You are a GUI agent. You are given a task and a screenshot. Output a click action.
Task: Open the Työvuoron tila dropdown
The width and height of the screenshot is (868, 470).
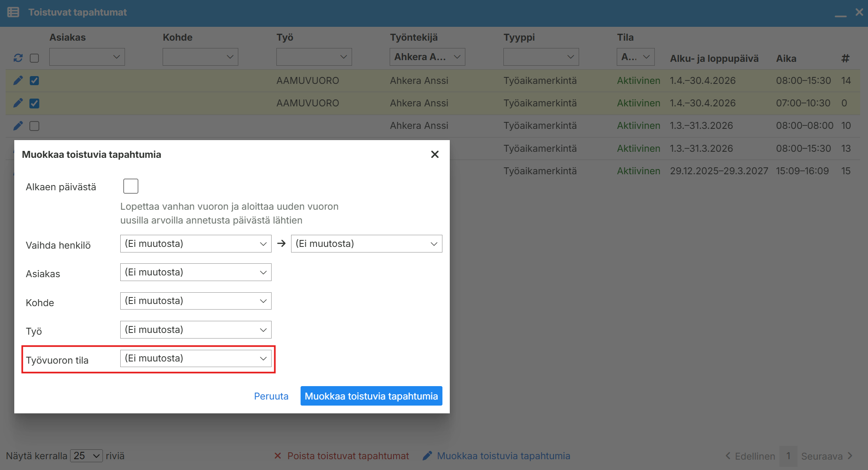[x=195, y=358]
